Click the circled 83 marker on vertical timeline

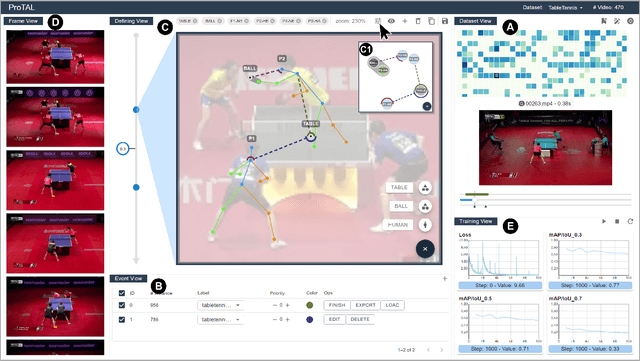(122, 149)
